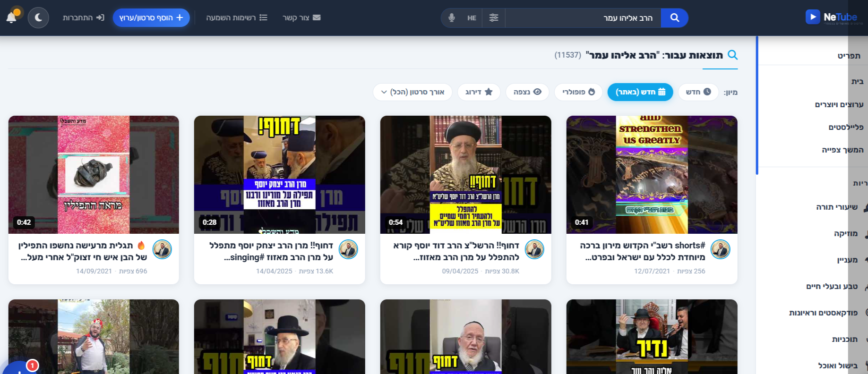Open the 0:54 הרשל"צ הרב דוד יוסף thumbnail
The height and width of the screenshot is (374, 868).
point(465,175)
